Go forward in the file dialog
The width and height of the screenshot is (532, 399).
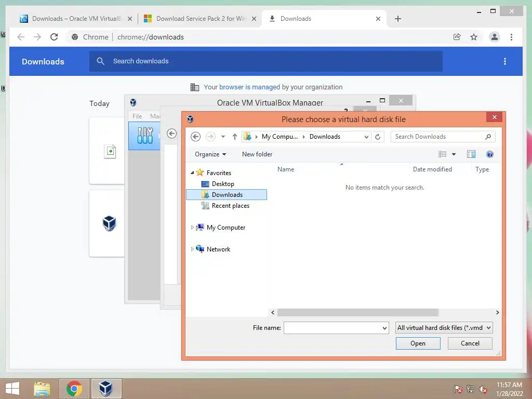coord(210,137)
